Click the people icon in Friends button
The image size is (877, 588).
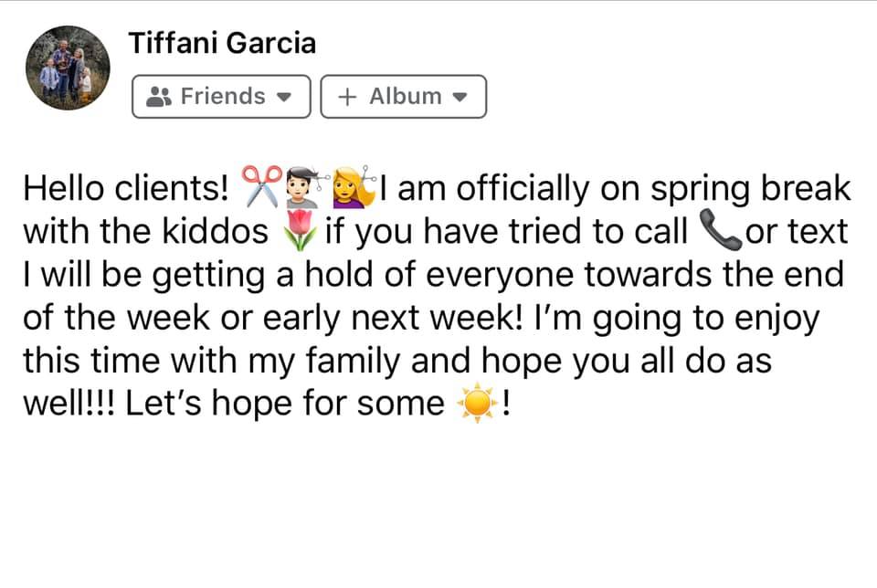(x=160, y=97)
